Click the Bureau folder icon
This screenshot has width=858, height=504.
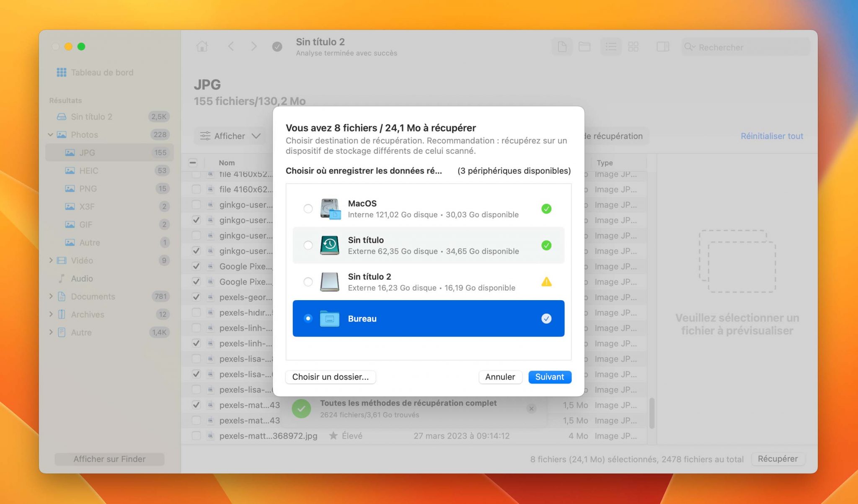(x=329, y=319)
